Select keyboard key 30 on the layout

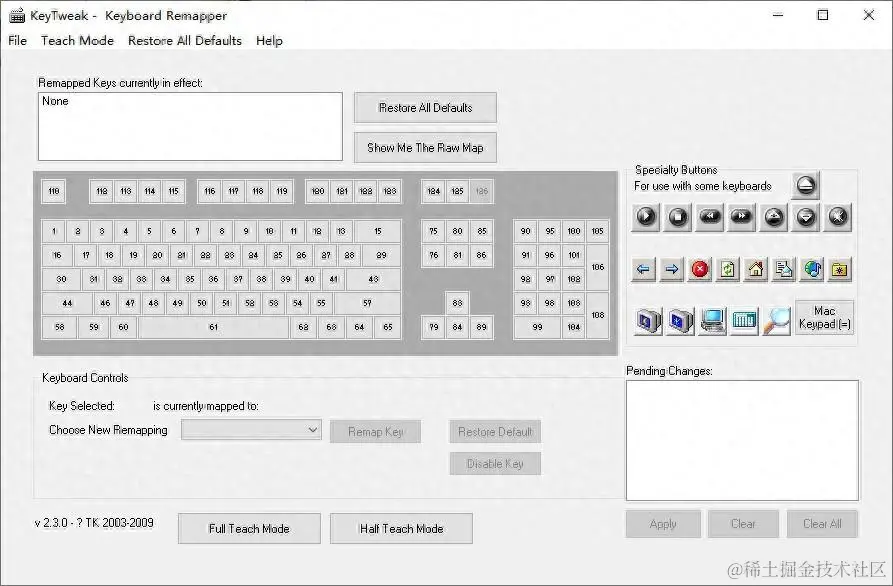(61, 279)
